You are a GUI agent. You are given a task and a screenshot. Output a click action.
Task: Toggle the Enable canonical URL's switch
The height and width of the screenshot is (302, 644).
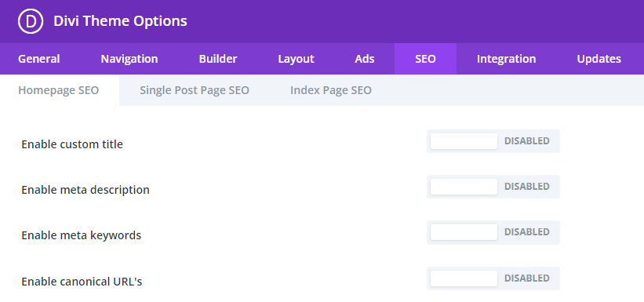[x=493, y=278]
